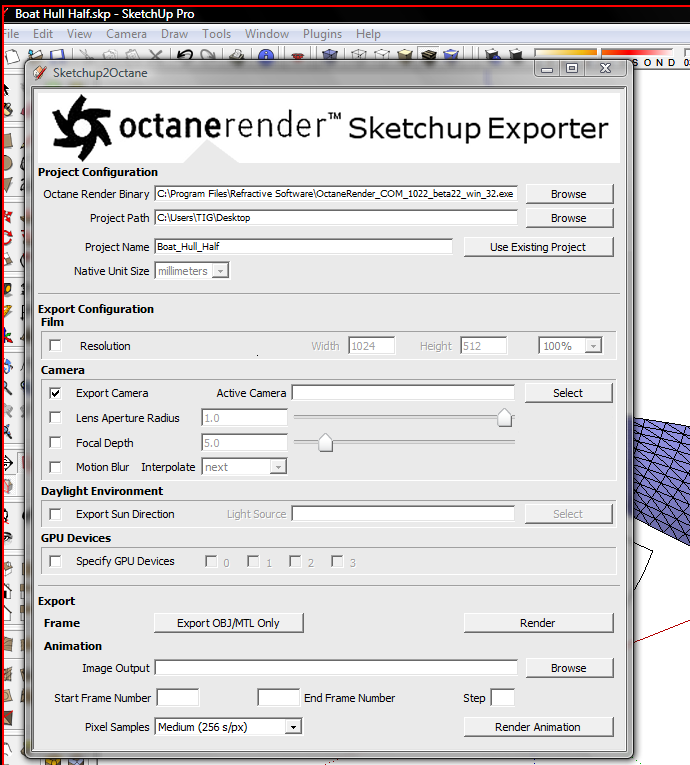Click Export OBJ/MTL Only button

click(228, 623)
